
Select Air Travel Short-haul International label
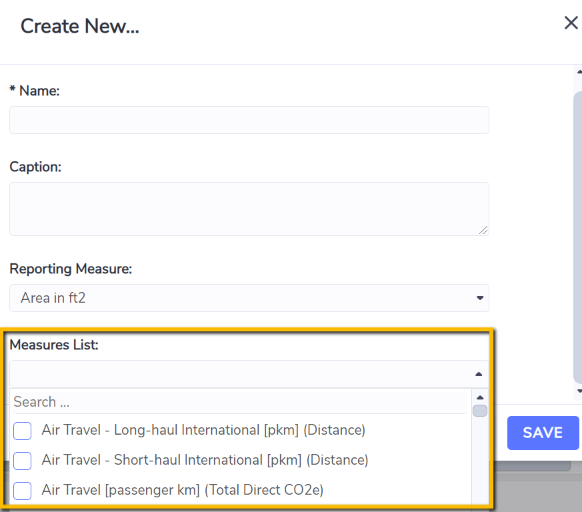point(205,460)
